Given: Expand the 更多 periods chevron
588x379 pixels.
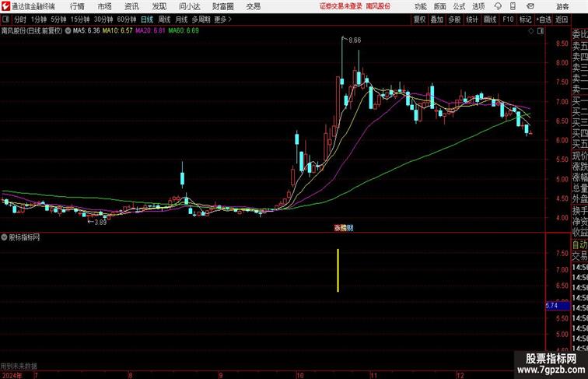Looking at the screenshot, I should [x=223, y=19].
